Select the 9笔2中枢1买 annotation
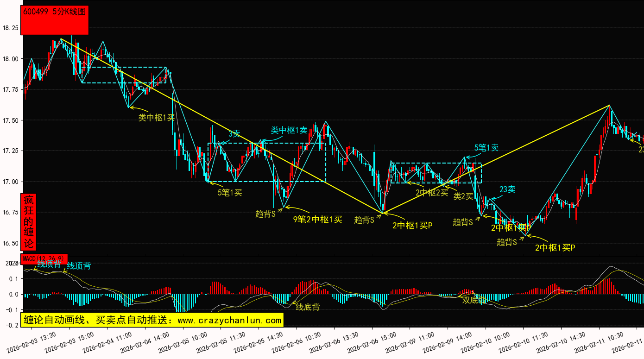Screen dimensions: 644x359 click(x=317, y=220)
